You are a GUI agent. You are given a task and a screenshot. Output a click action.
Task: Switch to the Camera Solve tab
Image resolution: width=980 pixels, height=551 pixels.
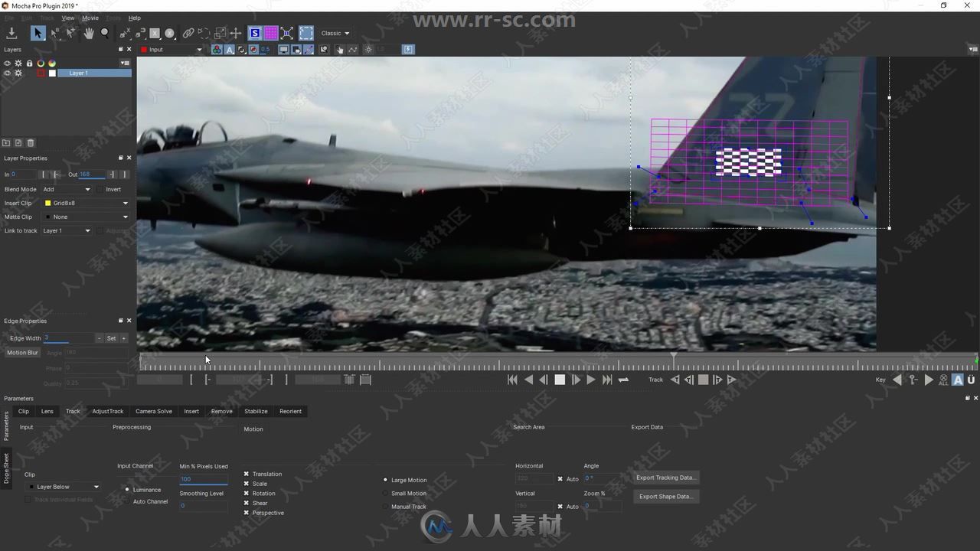pyautogui.click(x=154, y=411)
